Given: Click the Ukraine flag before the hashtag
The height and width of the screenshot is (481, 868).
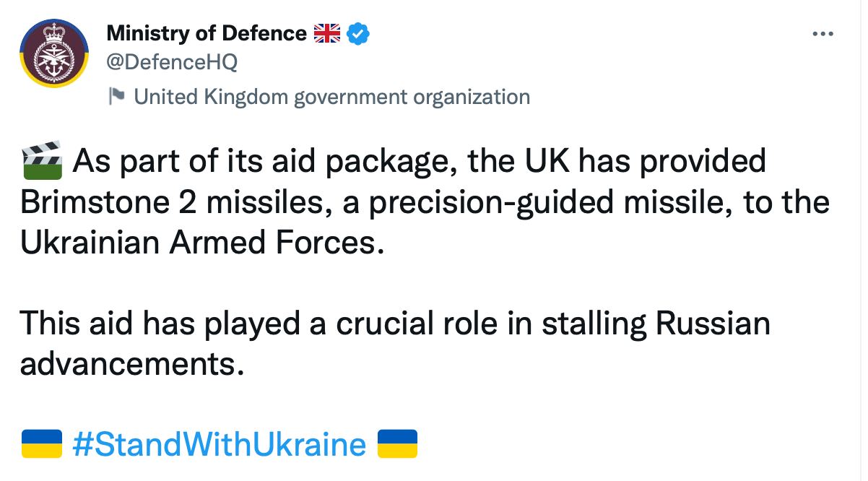Looking at the screenshot, I should (x=41, y=444).
